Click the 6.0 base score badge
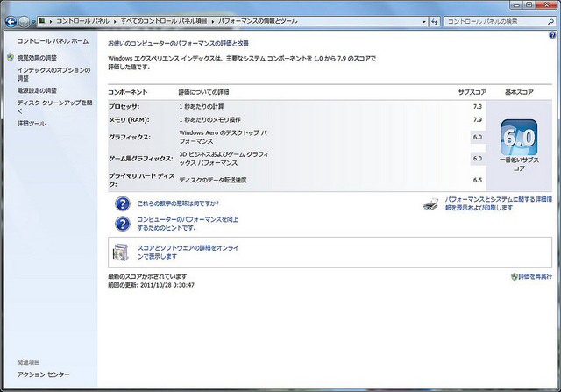Screen dimensions: 561x392 [519, 138]
